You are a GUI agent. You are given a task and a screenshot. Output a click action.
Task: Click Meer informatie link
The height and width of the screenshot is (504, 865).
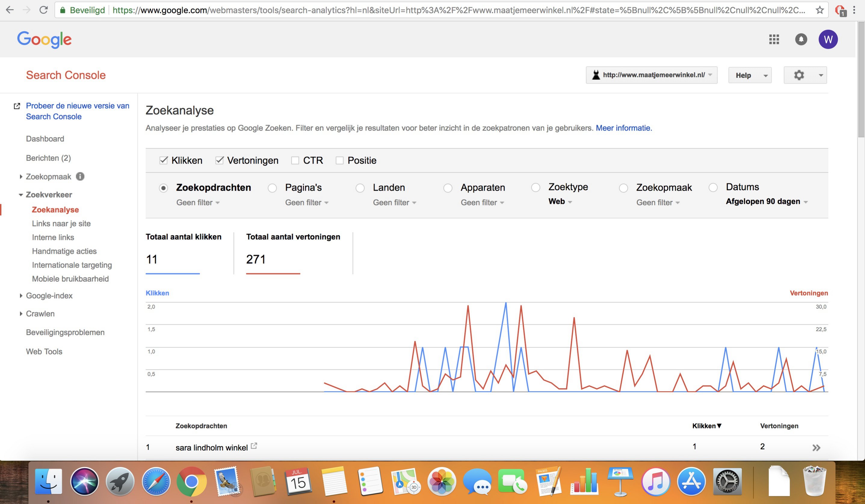(624, 128)
